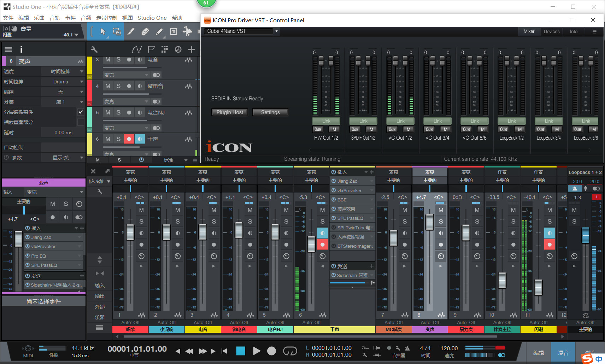The image size is (605, 364).
Task: Open 分层 层 1 dropdown
Action: tap(63, 102)
